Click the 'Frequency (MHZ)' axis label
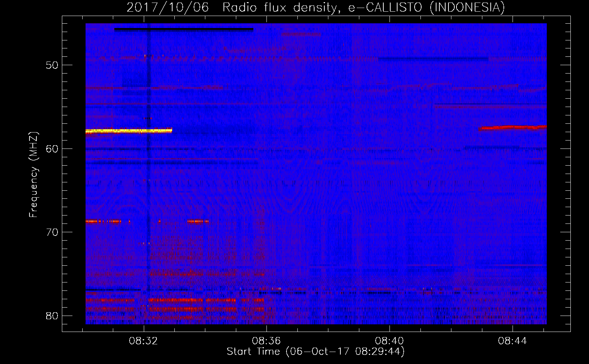This screenshot has width=589, height=364. click(33, 175)
